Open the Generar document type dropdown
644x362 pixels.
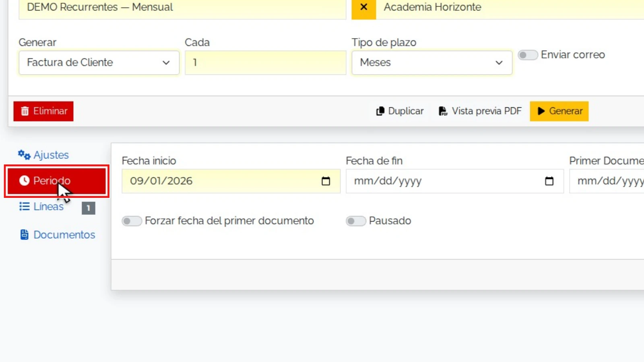(99, 63)
